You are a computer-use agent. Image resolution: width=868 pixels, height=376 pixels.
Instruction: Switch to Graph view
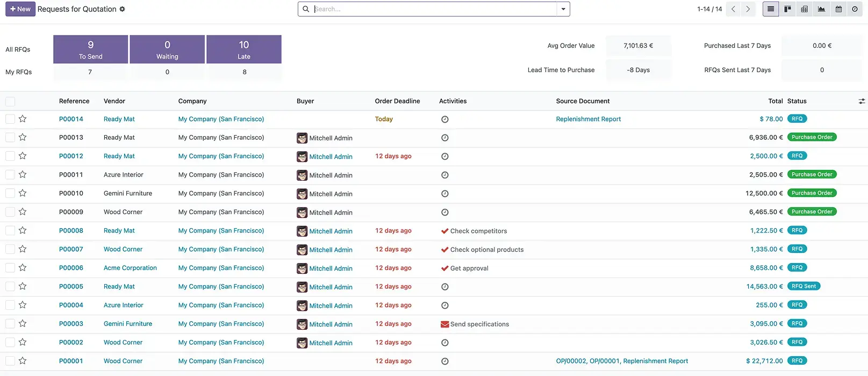point(821,9)
